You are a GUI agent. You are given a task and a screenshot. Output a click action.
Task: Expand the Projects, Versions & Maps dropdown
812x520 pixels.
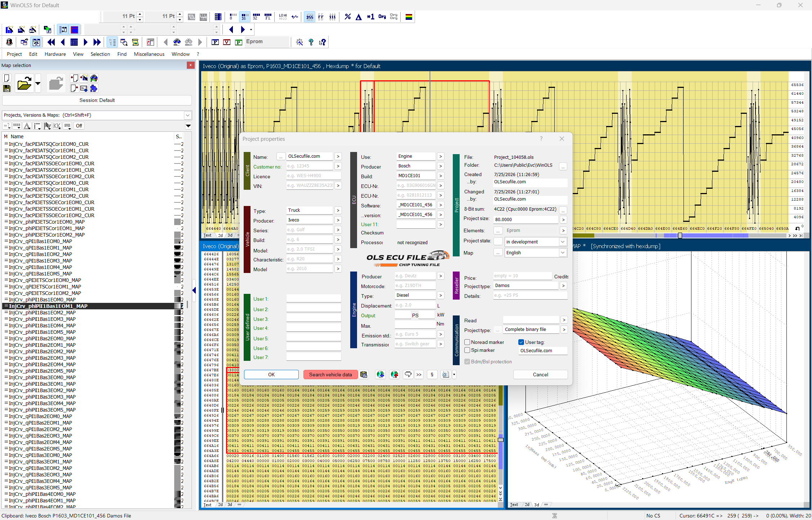point(188,115)
